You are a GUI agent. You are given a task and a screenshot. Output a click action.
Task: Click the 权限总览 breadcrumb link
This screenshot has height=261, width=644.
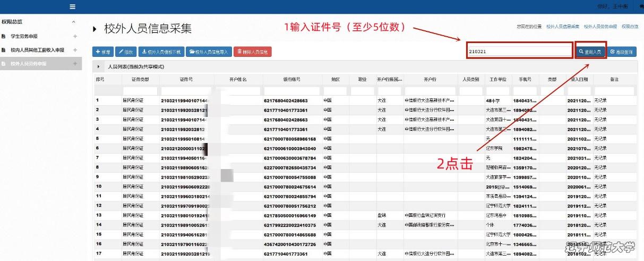pyautogui.click(x=630, y=26)
